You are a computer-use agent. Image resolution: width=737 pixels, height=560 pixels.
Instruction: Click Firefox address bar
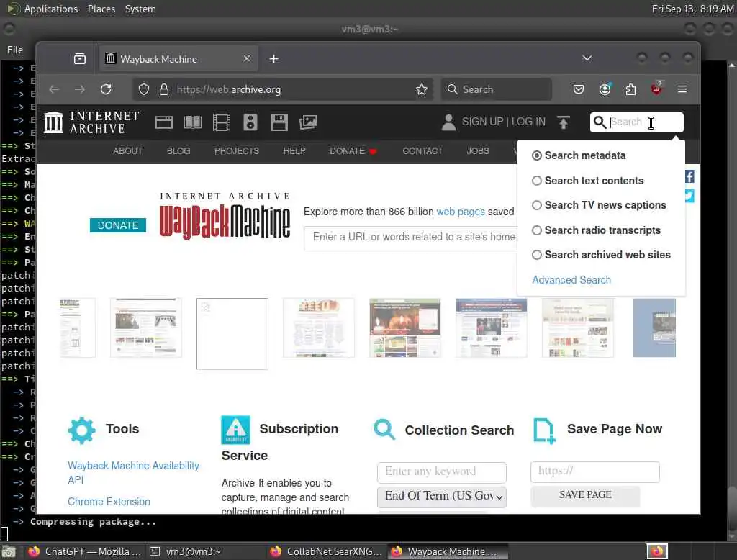[x=282, y=89]
